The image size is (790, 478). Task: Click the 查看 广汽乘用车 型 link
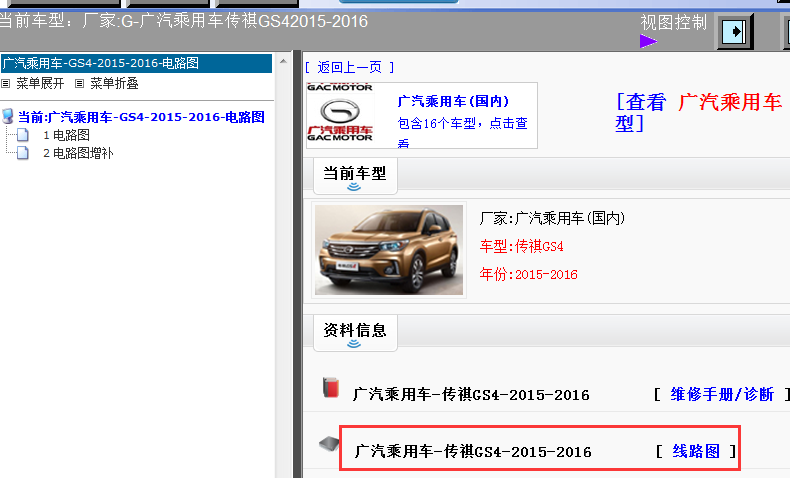coord(698,112)
